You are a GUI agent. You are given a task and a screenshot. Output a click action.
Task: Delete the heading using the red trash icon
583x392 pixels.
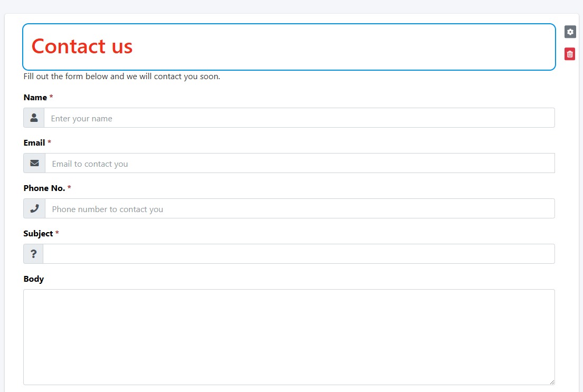(570, 54)
